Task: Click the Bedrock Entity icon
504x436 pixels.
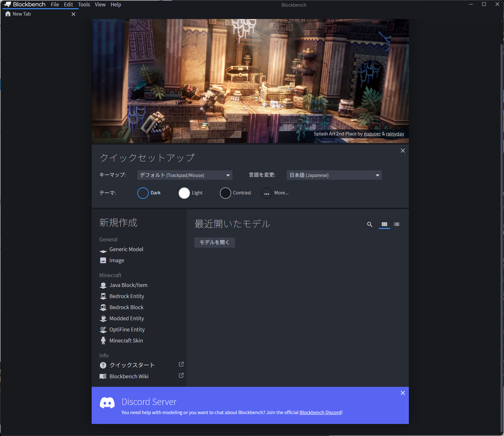Action: (103, 296)
